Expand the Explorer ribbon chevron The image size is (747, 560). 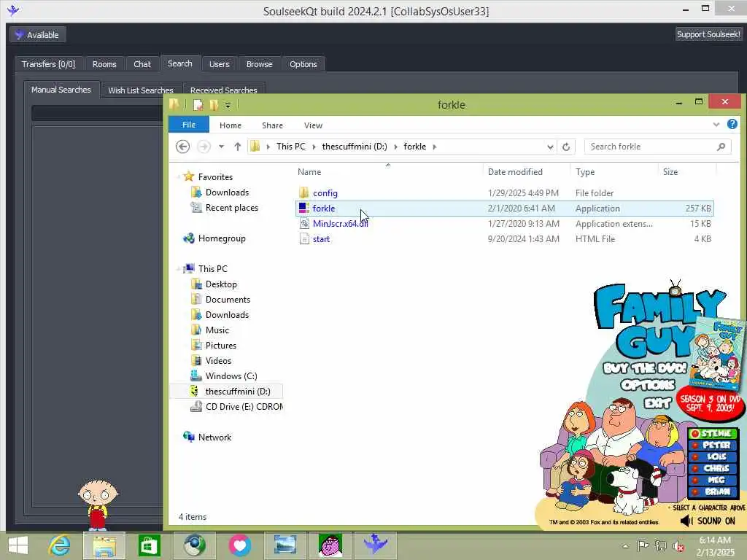point(716,125)
